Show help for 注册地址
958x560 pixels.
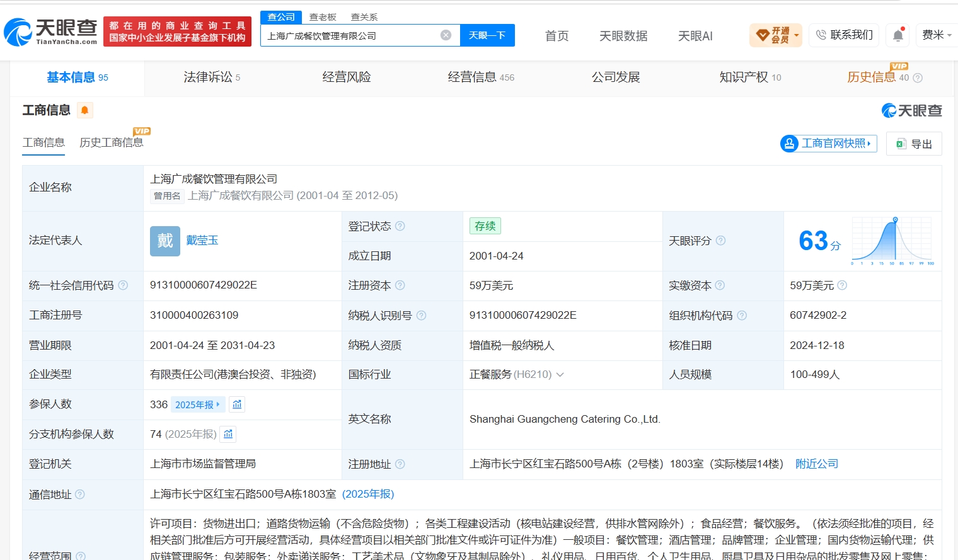400,464
